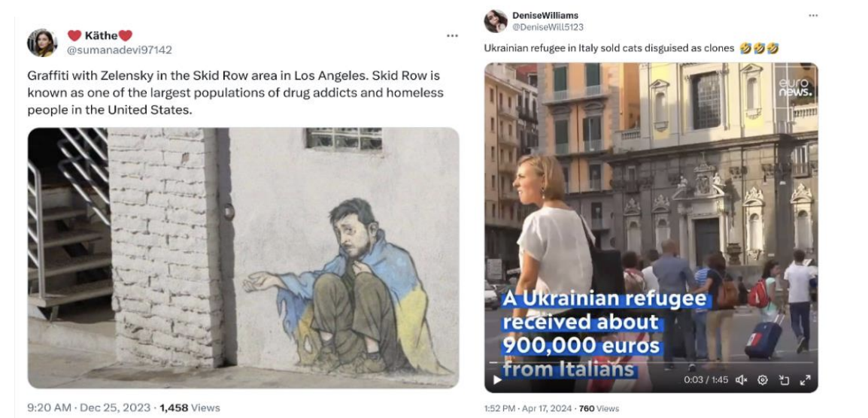
Task: Open video in picture-in-picture mode
Action: pos(783,380)
